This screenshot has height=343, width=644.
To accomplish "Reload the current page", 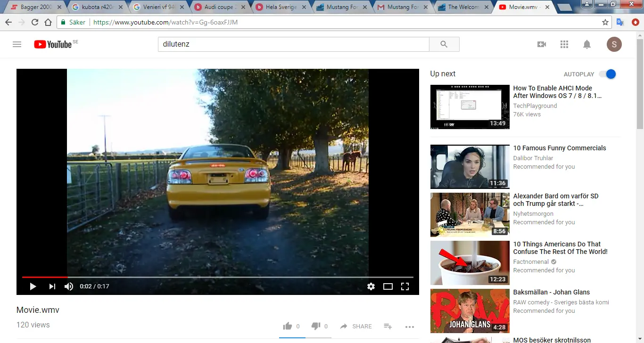I will tap(35, 22).
